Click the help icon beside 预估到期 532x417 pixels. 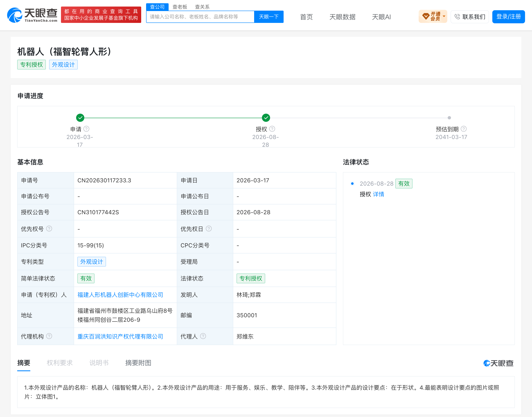[x=464, y=129]
